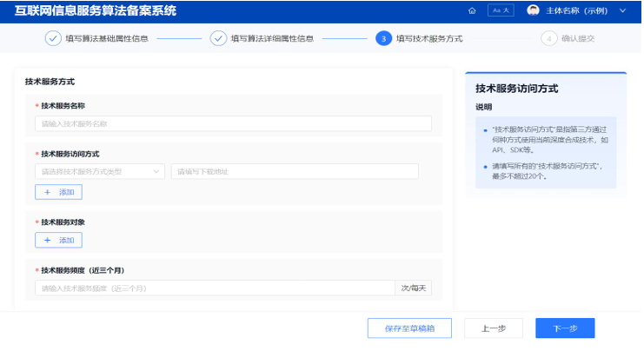Image resolution: width=644 pixels, height=351 pixels.
Task: Click step 1 checkmark circle
Action: point(53,38)
